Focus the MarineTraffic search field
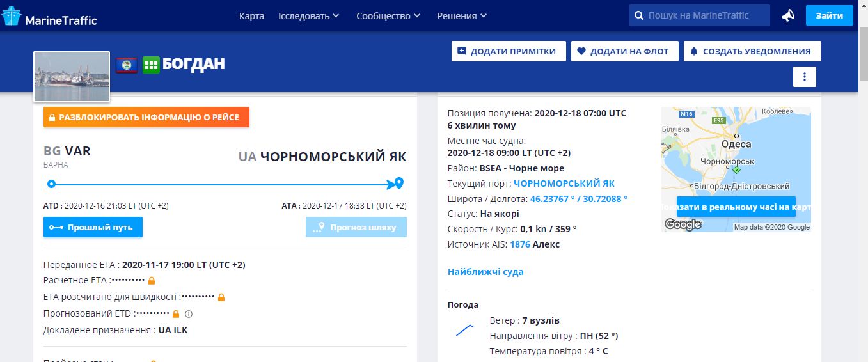This screenshot has width=868, height=362. coord(698,15)
